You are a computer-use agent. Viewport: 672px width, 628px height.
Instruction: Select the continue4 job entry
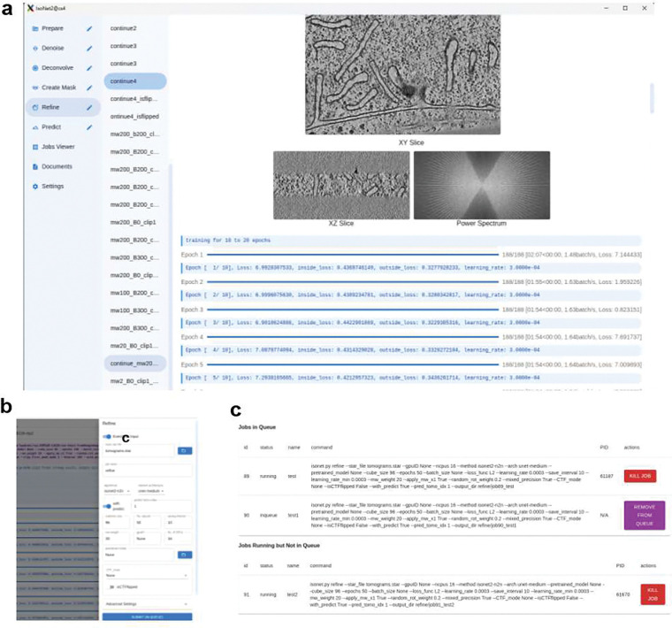tap(135, 81)
